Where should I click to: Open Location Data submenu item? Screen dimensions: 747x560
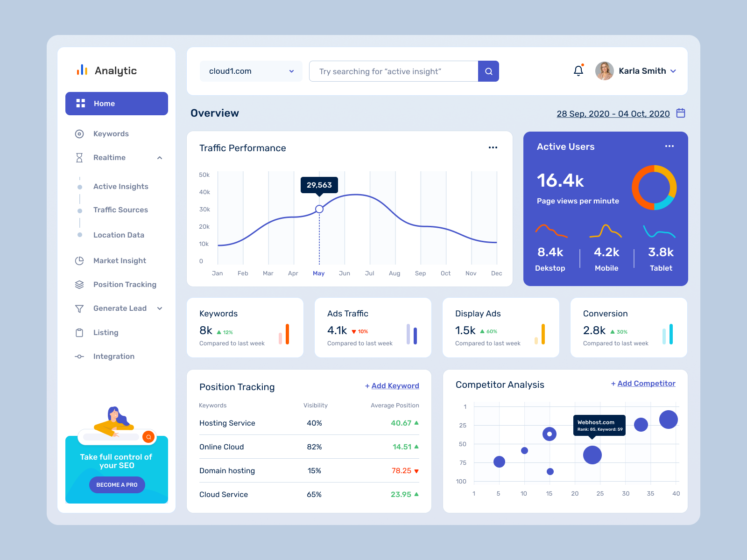pos(119,235)
